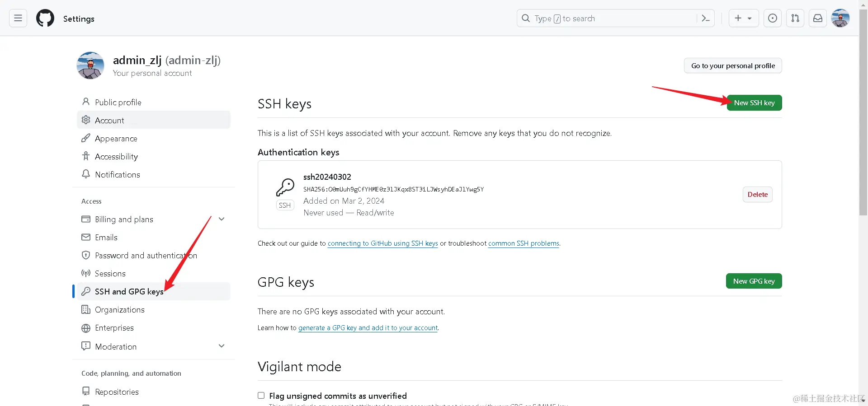868x406 pixels.
Task: Open the create new plus dropdown
Action: coord(743,19)
